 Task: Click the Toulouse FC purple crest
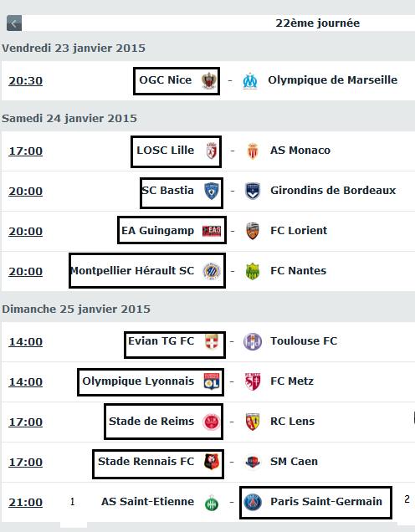[x=253, y=341]
